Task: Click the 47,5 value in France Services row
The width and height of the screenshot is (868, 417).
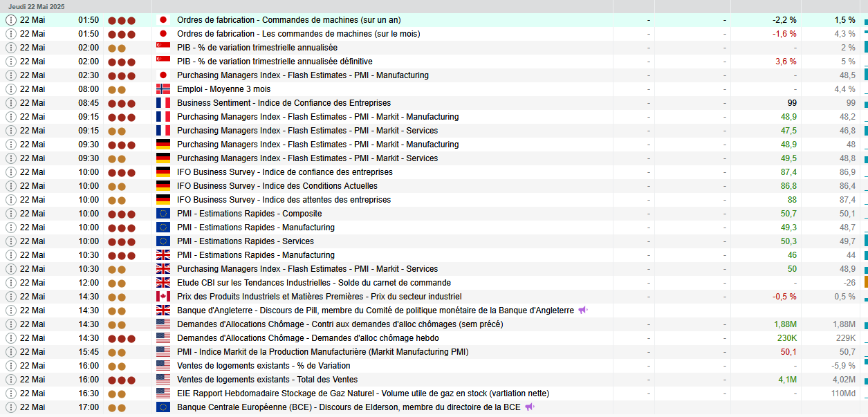Action: click(788, 131)
